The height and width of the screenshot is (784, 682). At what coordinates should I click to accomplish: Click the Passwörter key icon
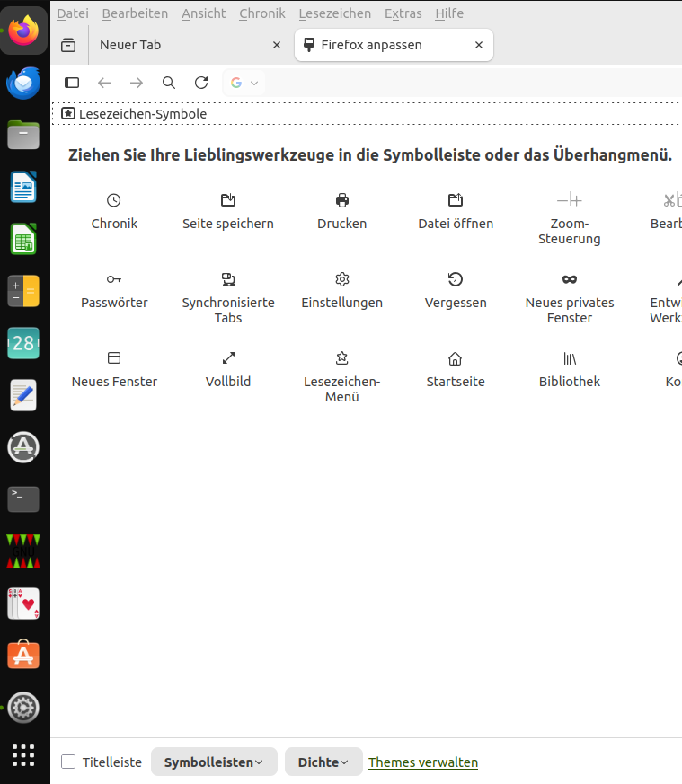pos(114,279)
